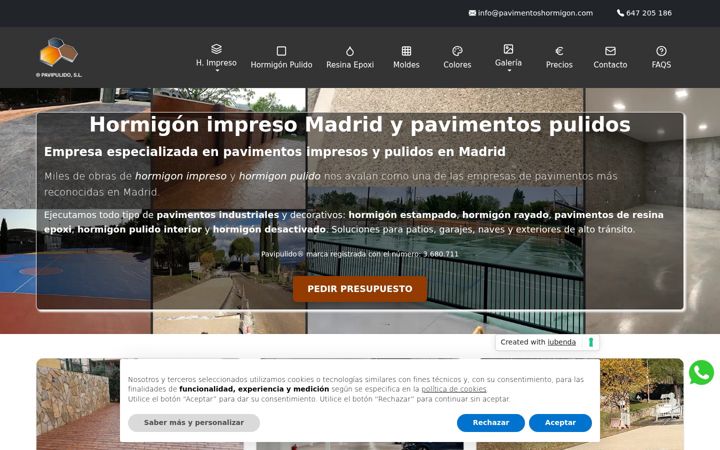The image size is (720, 450).
Task: Click the iubenda link
Action: click(562, 342)
